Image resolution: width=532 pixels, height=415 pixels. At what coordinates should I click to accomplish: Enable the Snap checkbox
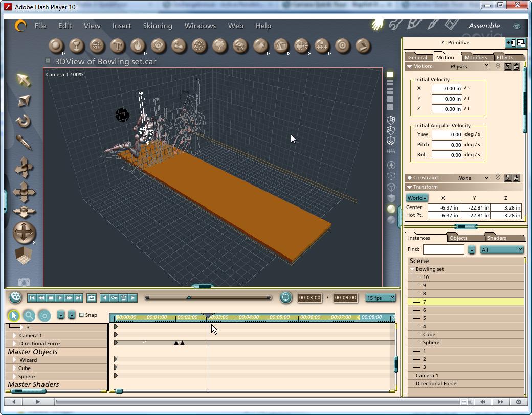(x=82, y=315)
